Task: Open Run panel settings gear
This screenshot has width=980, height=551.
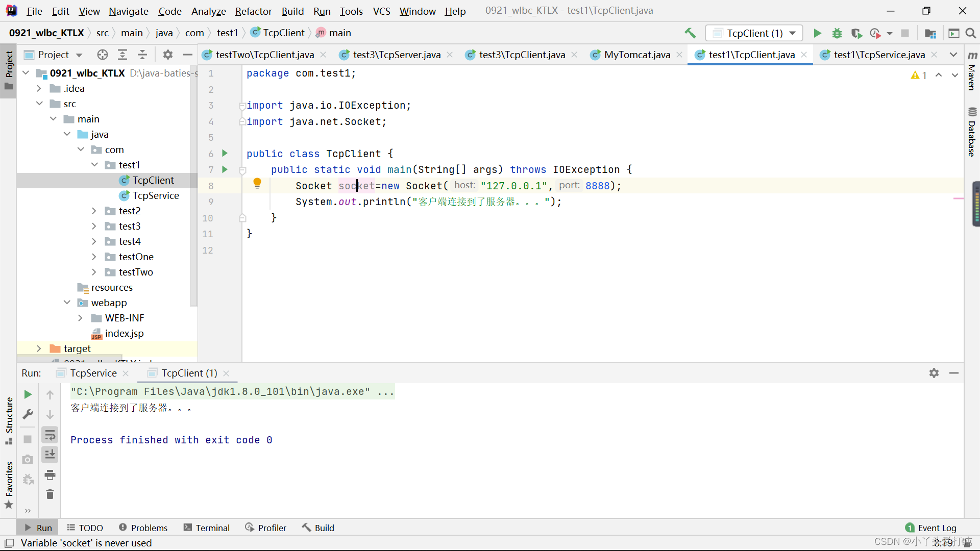Action: tap(934, 373)
